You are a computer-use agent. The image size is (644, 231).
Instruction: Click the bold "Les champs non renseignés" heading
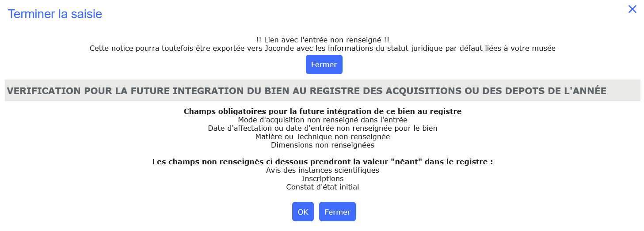pyautogui.click(x=322, y=162)
